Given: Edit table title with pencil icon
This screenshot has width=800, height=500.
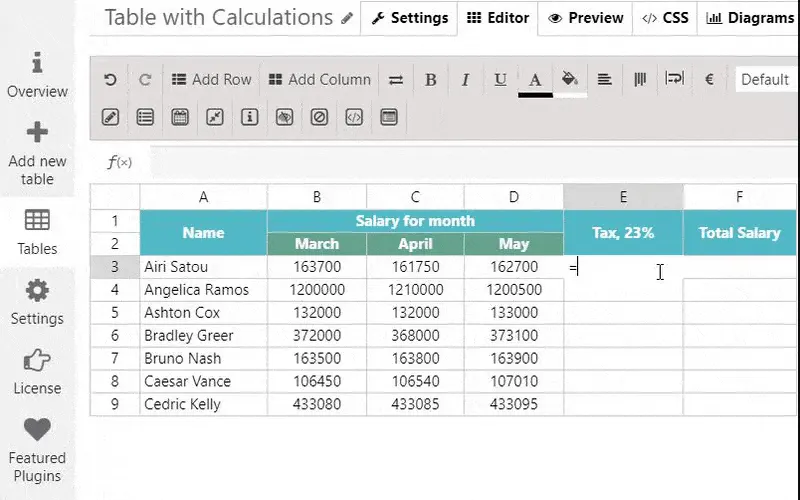Looking at the screenshot, I should tap(347, 18).
